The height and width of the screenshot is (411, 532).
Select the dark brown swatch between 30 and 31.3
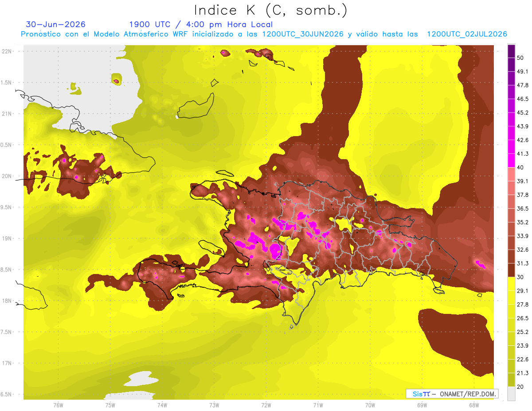(511, 270)
